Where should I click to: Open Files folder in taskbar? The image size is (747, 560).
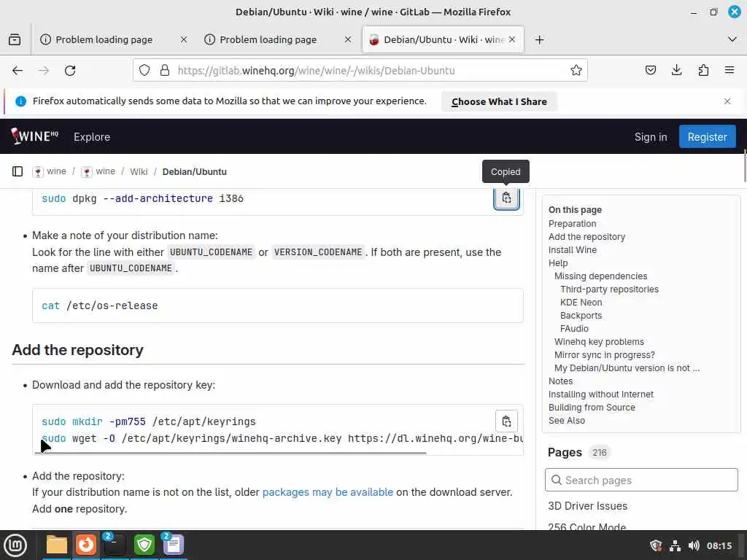coord(57,545)
